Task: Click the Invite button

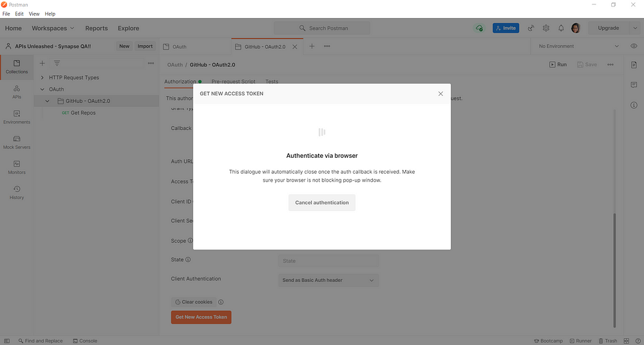Action: pyautogui.click(x=506, y=28)
